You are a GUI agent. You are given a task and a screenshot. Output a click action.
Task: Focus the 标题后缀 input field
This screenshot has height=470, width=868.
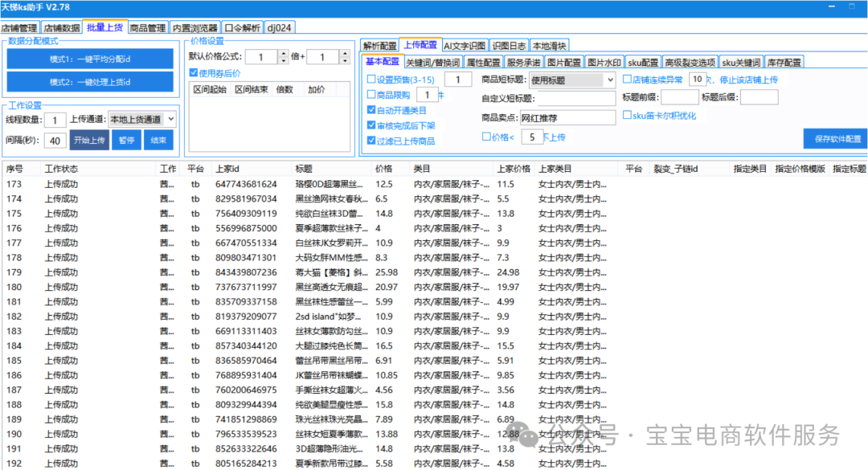tap(759, 97)
